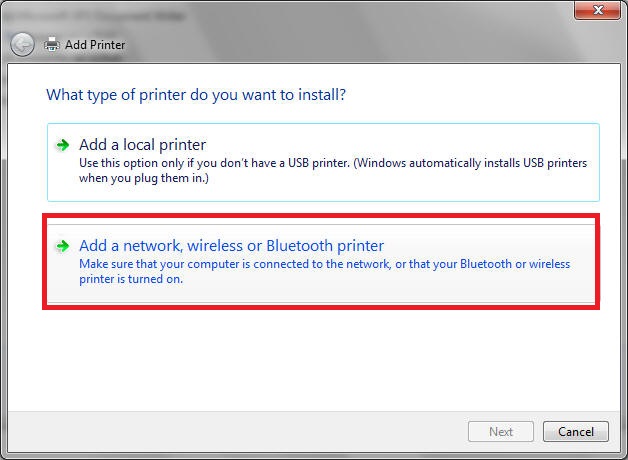Click the printer icon beside Add Printer
628x460 pixels.
click(52, 44)
